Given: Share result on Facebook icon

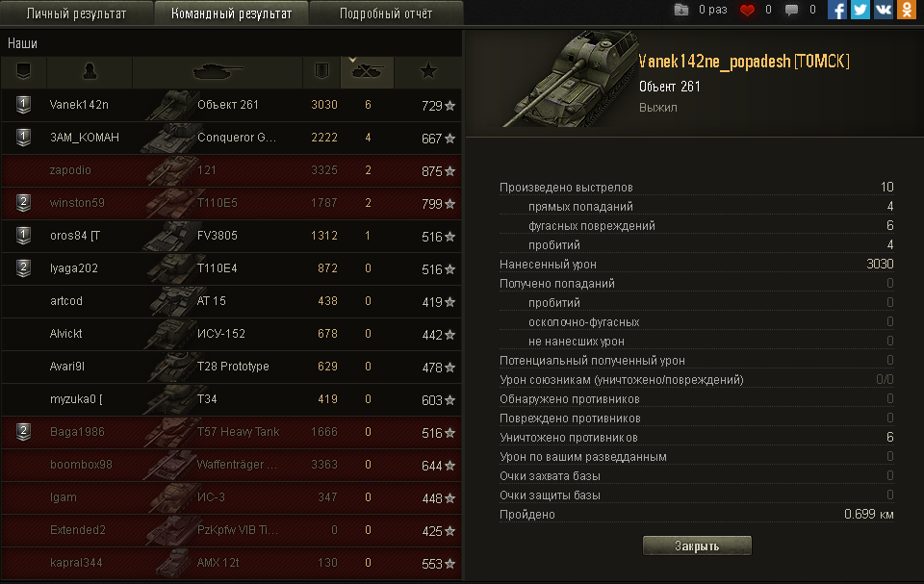Looking at the screenshot, I should (x=836, y=10).
